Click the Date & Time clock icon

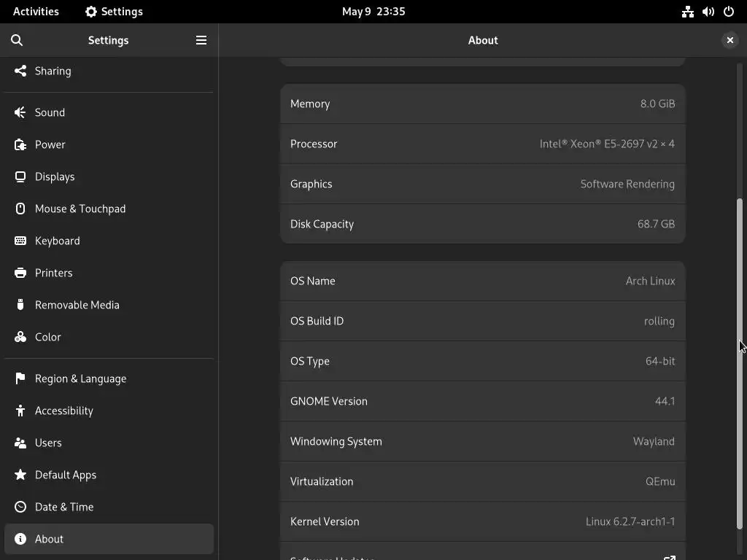pos(20,507)
